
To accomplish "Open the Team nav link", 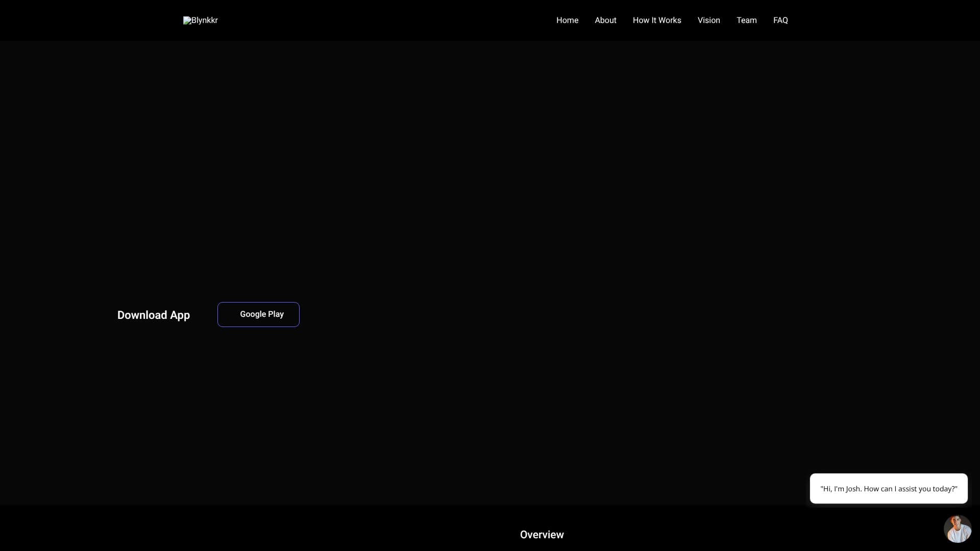I will 746,20.
